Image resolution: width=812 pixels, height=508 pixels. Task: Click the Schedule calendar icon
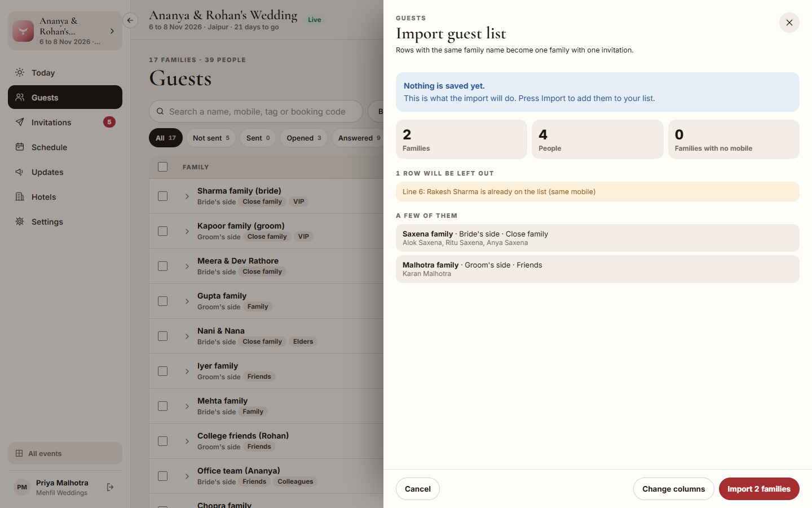click(x=20, y=147)
